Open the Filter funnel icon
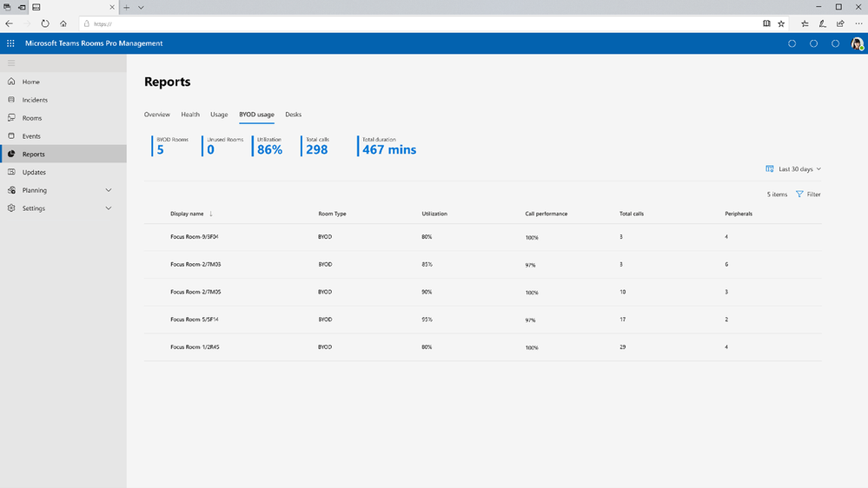 799,195
